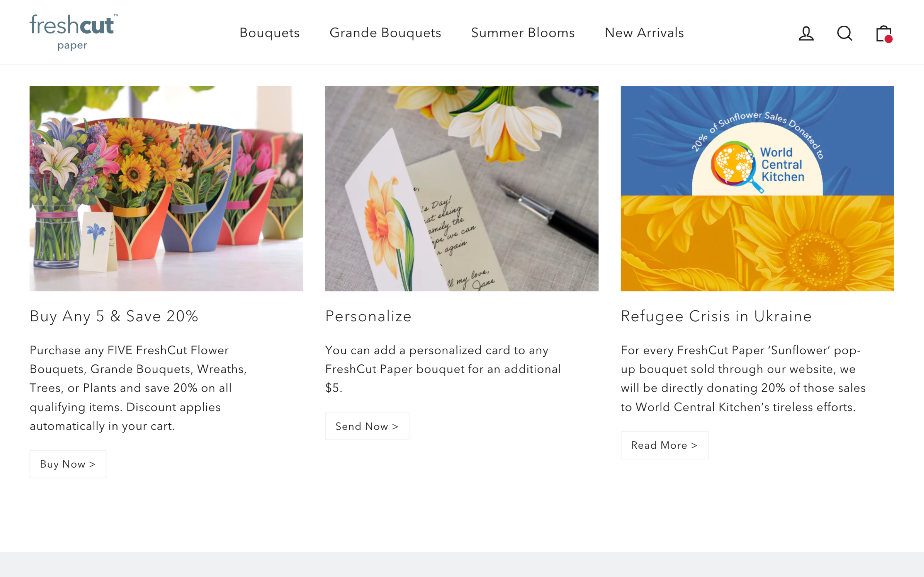Click the FreshCut Paper logo
The width and height of the screenshot is (924, 577).
coord(73,30)
